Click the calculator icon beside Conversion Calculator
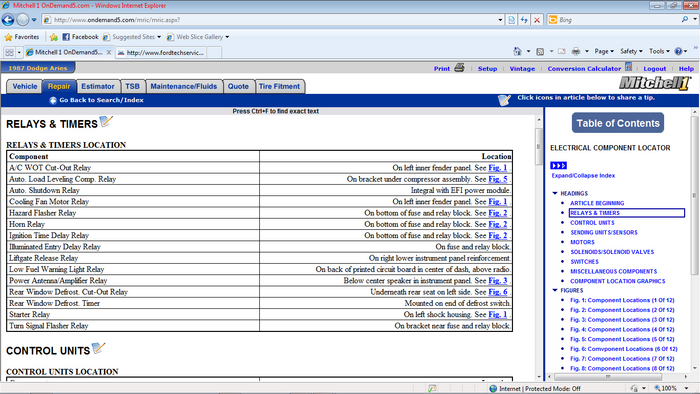 [x=629, y=67]
